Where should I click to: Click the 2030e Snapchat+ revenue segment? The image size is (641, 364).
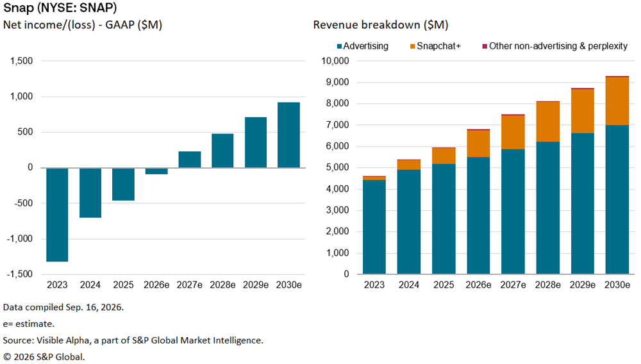617,101
